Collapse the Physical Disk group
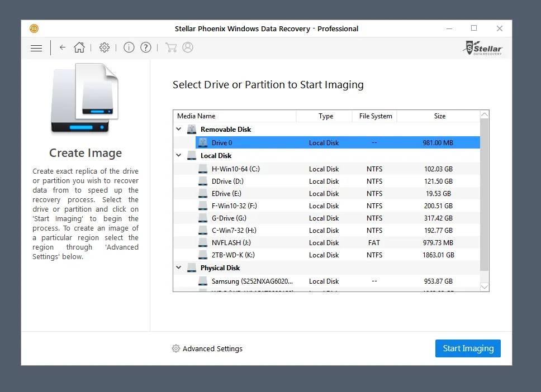This screenshot has width=541, height=392. coord(179,268)
